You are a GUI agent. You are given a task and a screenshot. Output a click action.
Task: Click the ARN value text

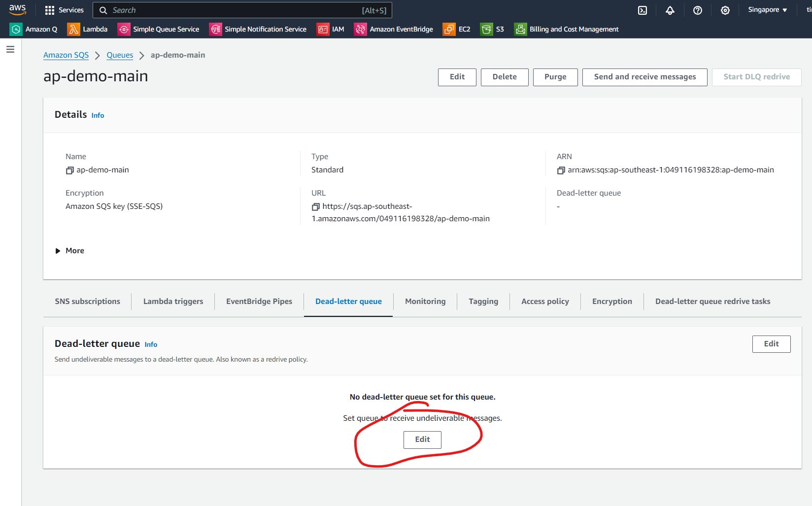point(671,170)
